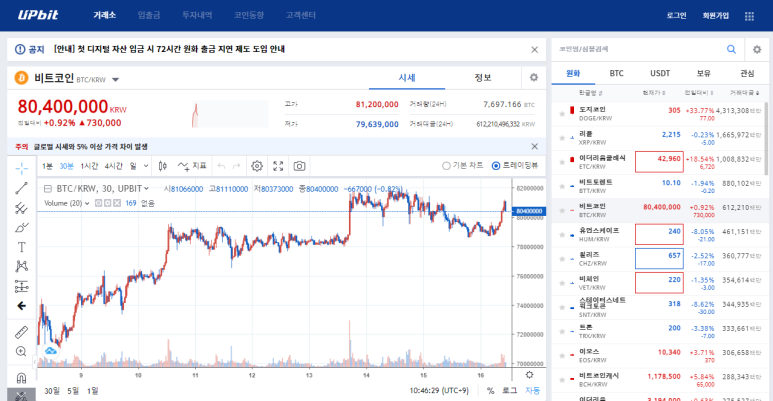Favorite the 이더리움클래식 star
The width and height of the screenshot is (773, 401).
click(562, 162)
